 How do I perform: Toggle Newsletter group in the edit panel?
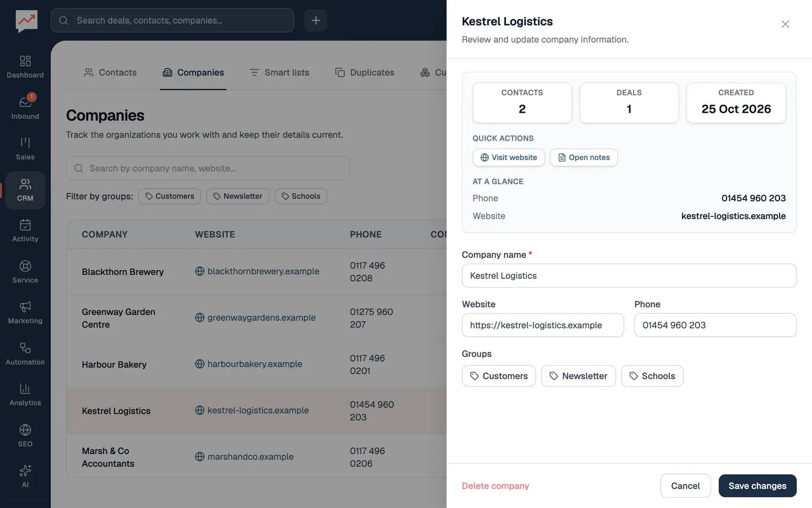click(x=579, y=376)
